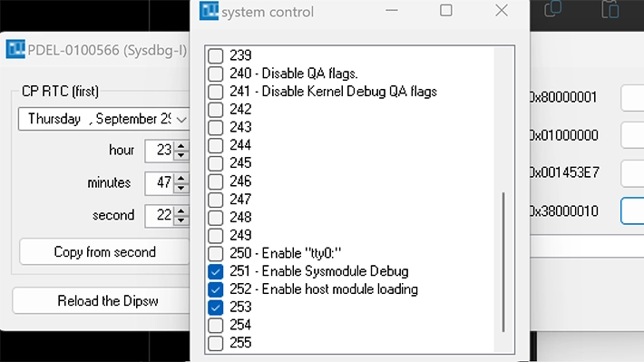
Task: Click the paste clipboard icon in the top bar
Action: point(610,9)
